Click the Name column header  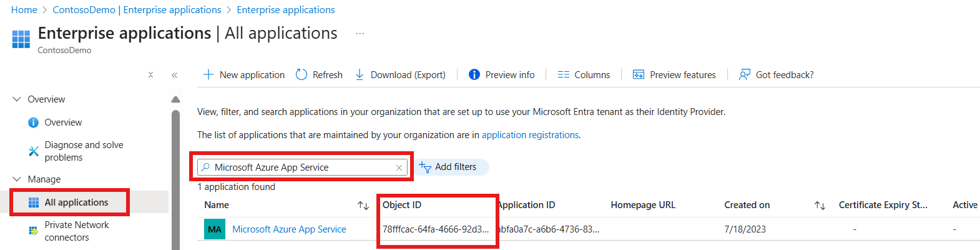pos(217,205)
